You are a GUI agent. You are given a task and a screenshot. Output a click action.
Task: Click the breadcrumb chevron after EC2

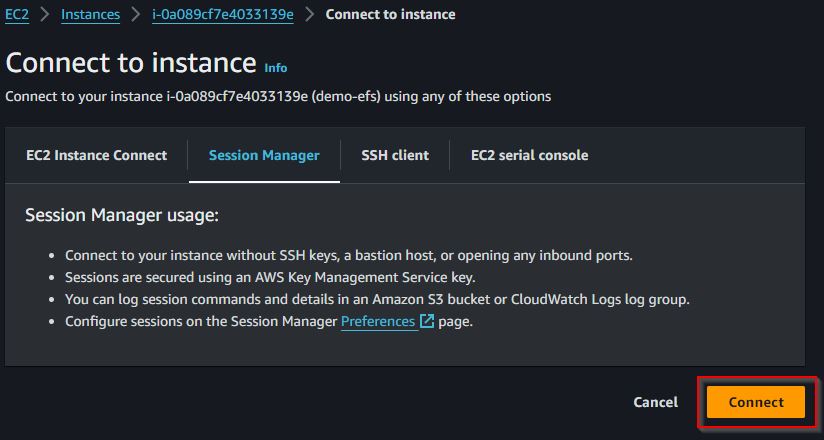coord(45,14)
